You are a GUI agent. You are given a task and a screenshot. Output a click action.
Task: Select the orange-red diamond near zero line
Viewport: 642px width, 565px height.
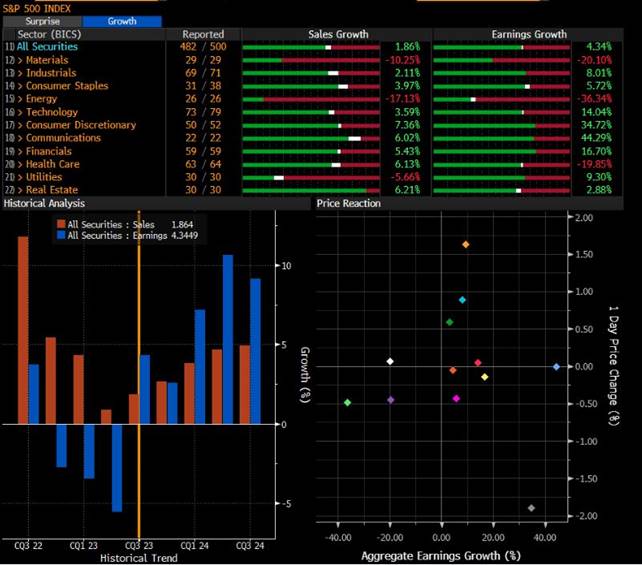coord(453,370)
